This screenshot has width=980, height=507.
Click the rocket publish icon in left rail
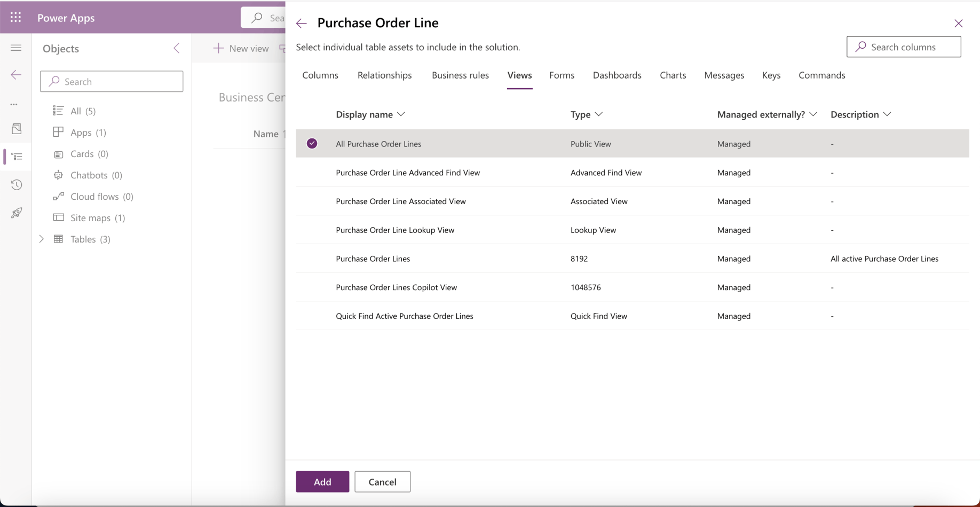tap(17, 213)
